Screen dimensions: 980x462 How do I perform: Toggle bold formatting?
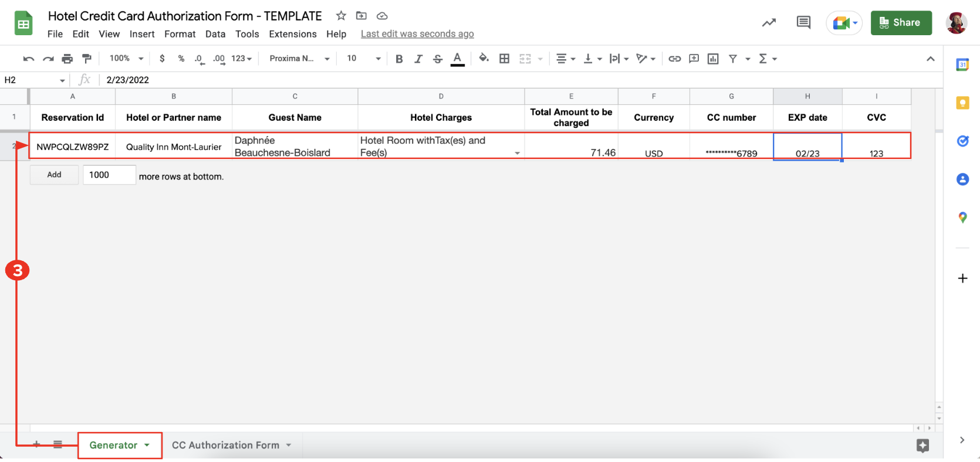399,59
